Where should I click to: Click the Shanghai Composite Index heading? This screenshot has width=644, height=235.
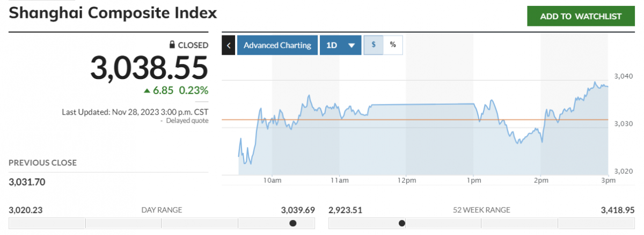tap(113, 13)
